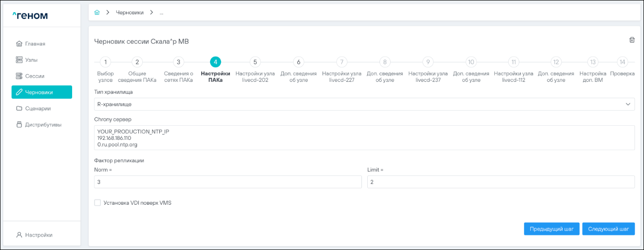Screen dimensions: 644x250
Task: Go to step 3 Сведения о сетях ПАКа
Action: coord(178,62)
